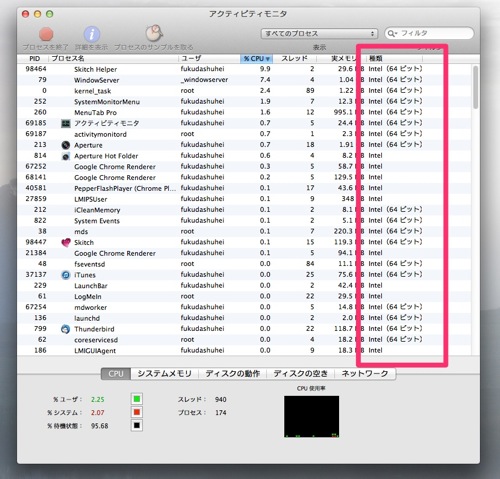Select the System Events process row
The width and height of the screenshot is (500, 479).
[x=244, y=221]
